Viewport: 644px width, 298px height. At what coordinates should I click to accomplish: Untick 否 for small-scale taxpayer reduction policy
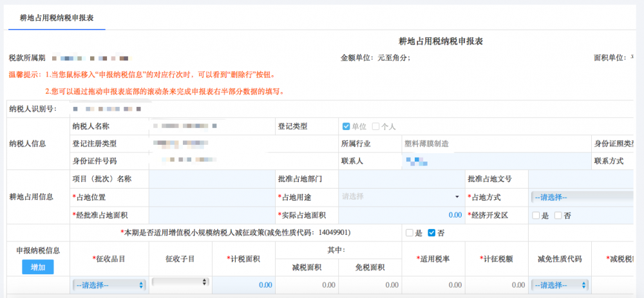pyautogui.click(x=431, y=233)
